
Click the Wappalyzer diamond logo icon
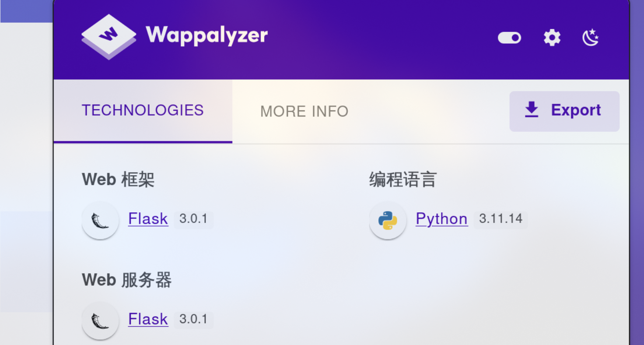[109, 37]
